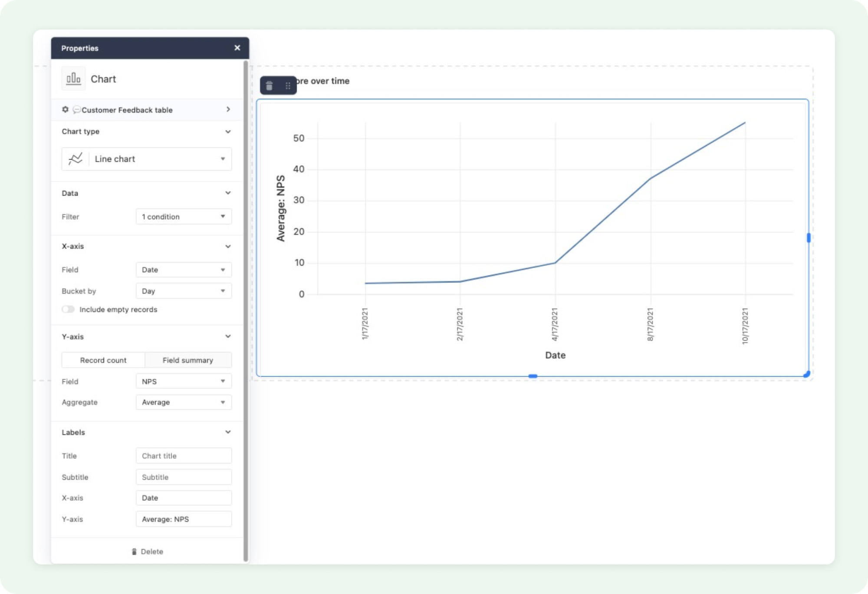Click the drag handle icon next to the trash icon

tap(287, 85)
